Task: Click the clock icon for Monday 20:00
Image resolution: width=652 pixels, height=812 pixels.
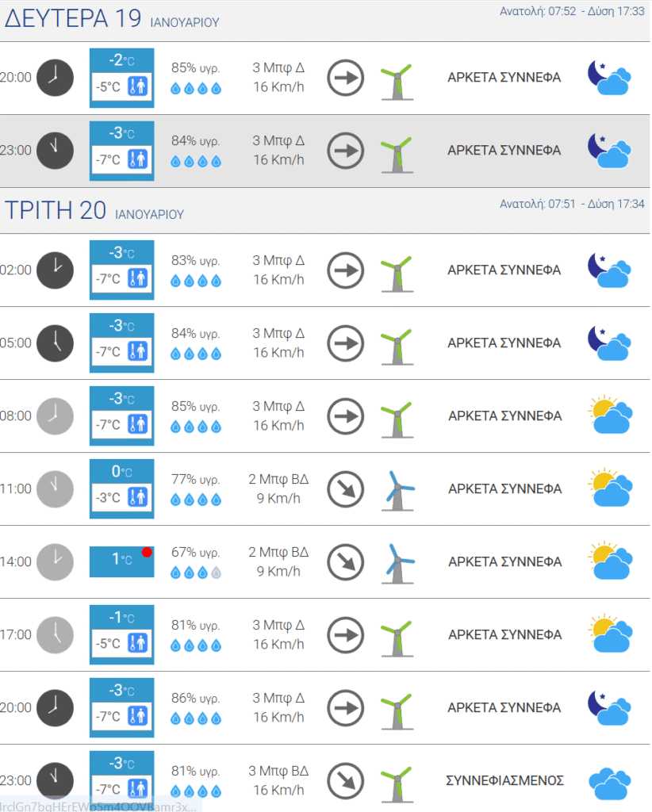Action: (x=55, y=78)
